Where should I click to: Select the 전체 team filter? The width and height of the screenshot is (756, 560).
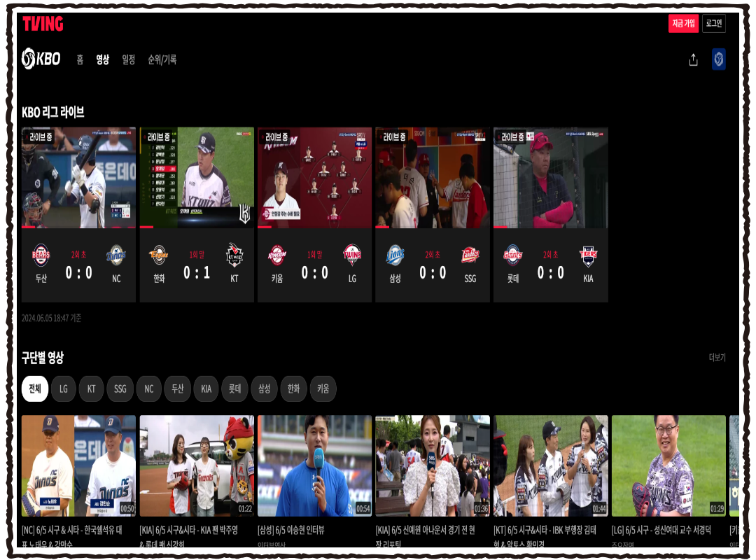(x=35, y=388)
